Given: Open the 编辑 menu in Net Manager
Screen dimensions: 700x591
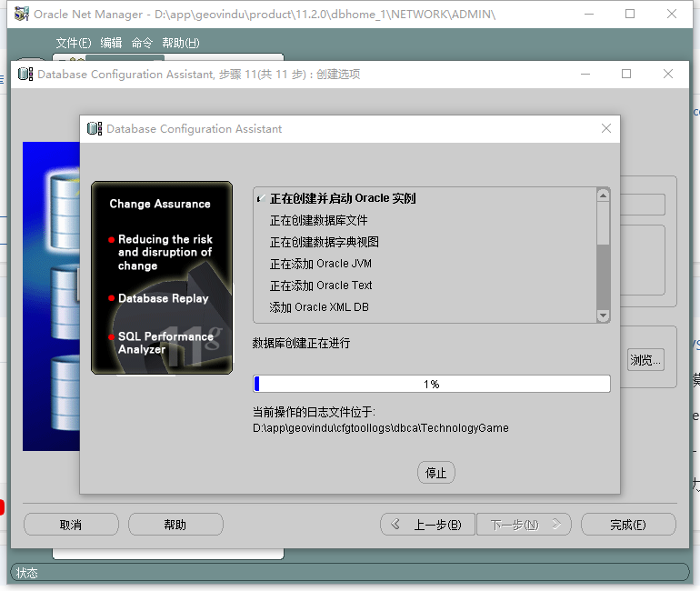Looking at the screenshot, I should [x=111, y=43].
